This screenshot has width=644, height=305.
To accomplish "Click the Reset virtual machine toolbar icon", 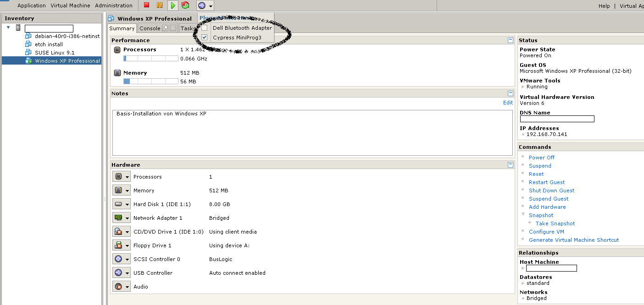I will 185,5.
